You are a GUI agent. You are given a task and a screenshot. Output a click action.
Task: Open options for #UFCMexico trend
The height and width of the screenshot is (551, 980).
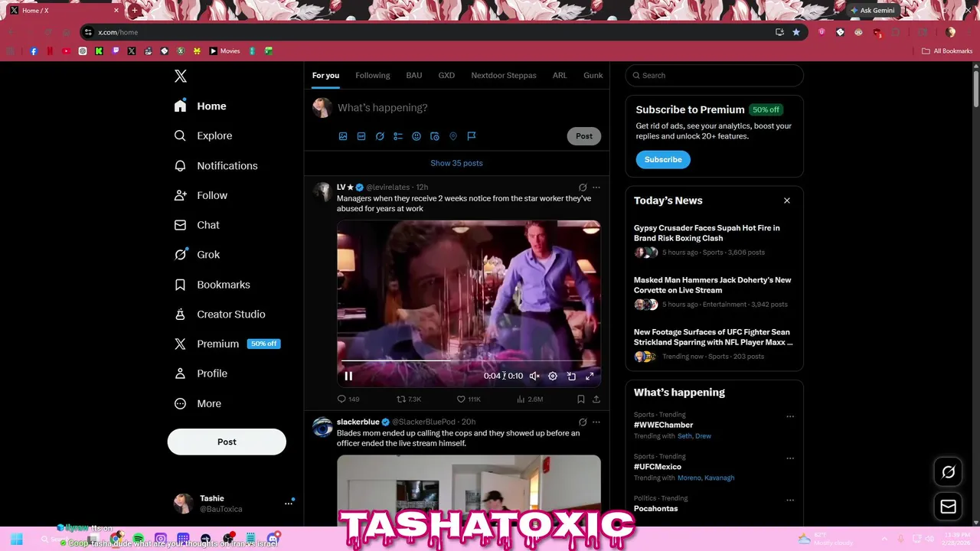790,458
